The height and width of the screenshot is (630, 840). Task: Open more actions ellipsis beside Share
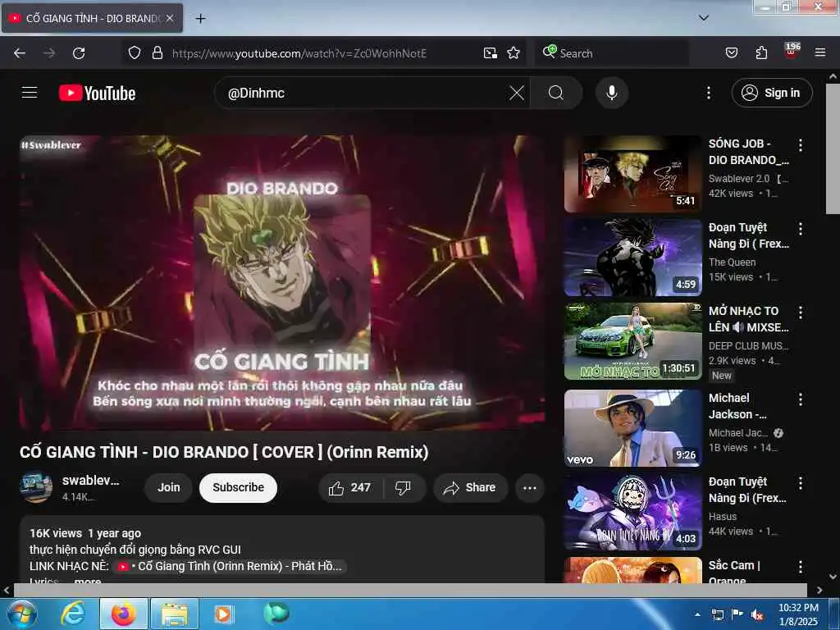(530, 487)
